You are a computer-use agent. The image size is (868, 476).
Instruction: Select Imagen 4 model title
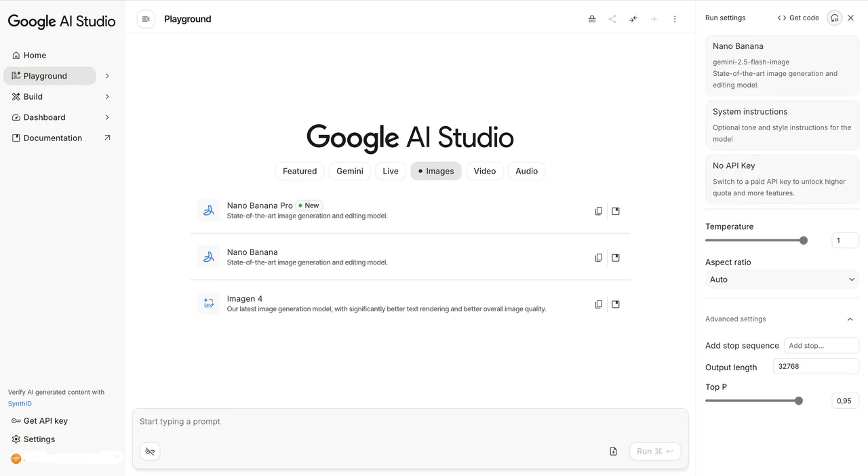click(x=245, y=298)
